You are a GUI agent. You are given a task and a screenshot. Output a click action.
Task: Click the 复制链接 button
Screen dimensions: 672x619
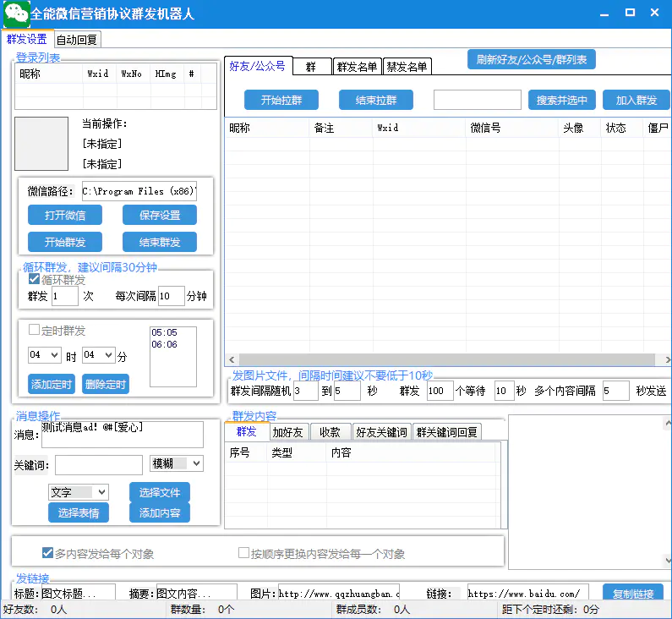click(632, 594)
